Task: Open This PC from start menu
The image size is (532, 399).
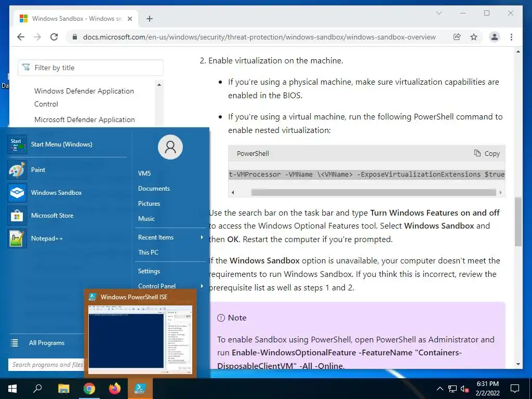Action: [x=148, y=252]
